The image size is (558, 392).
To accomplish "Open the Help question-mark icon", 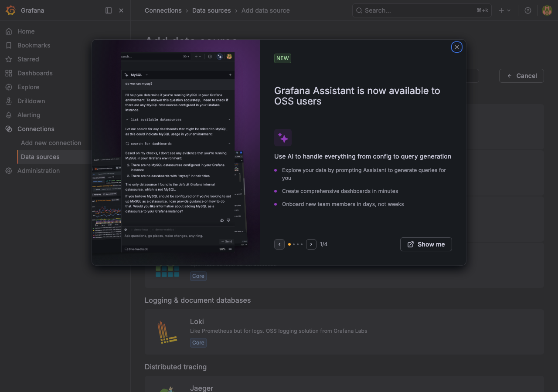I will 528,10.
